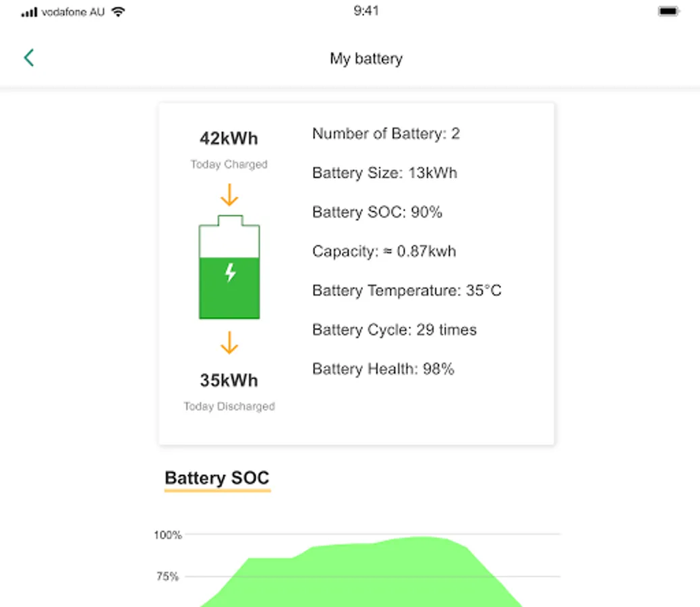The height and width of the screenshot is (607, 700).
Task: Click the orange discharging down arrow
Action: pyautogui.click(x=229, y=343)
